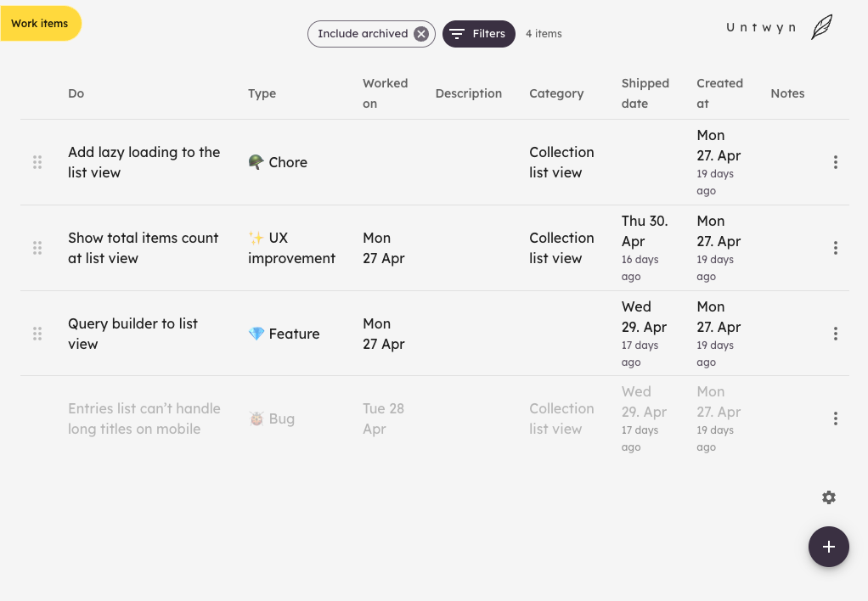
Task: Grab the drag handle of Add lazy loading row
Action: pos(37,162)
